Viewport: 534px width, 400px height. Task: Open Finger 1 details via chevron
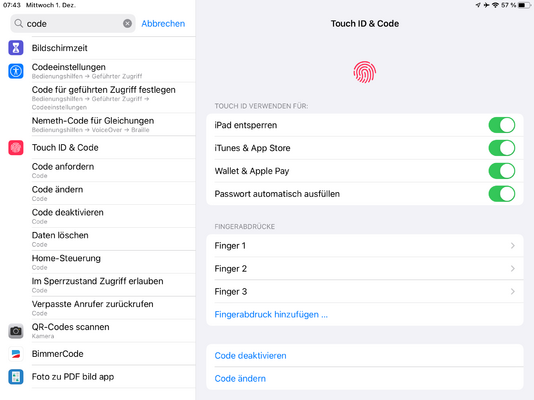[x=513, y=245]
